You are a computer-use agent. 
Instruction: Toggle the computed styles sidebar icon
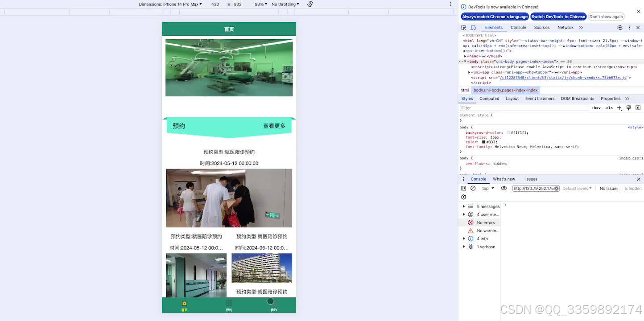(638, 108)
